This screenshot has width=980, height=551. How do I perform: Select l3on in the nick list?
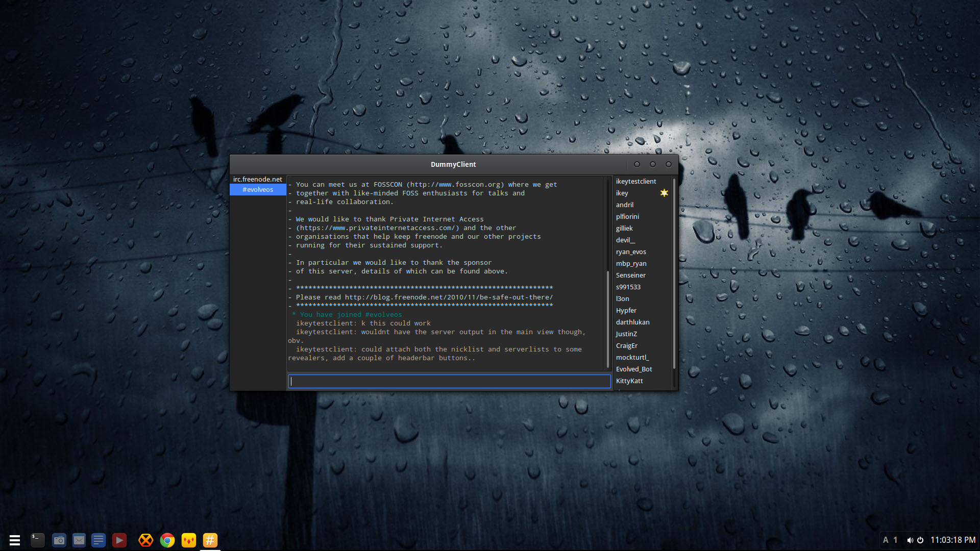(x=642, y=298)
